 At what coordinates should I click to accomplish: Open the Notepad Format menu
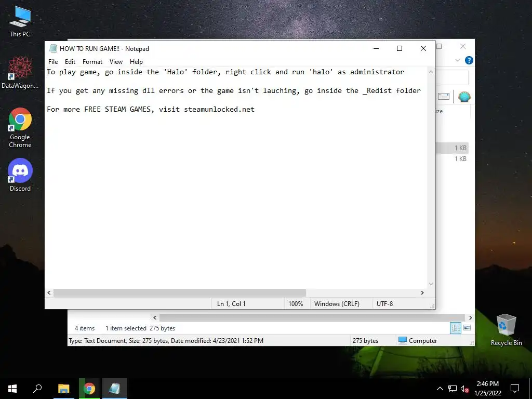tap(92, 62)
